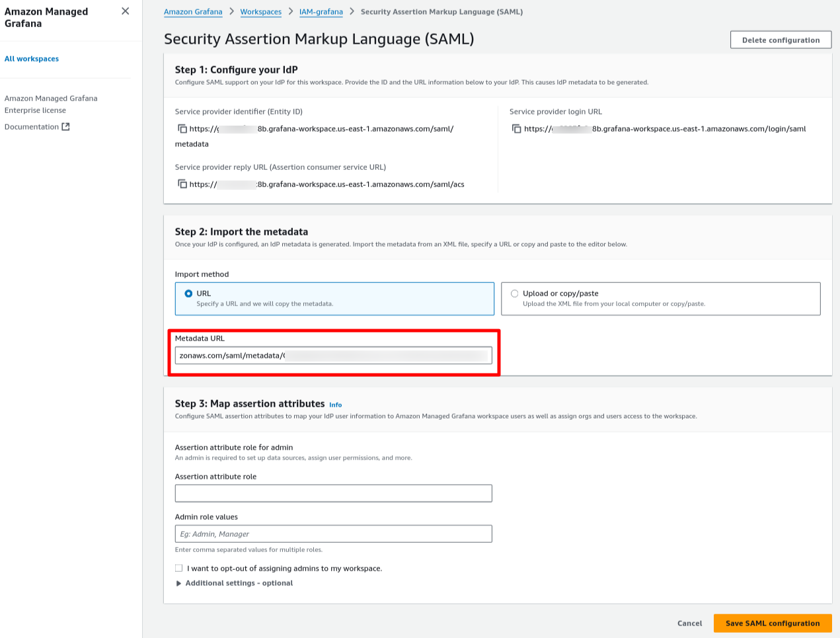The image size is (840, 638).
Task: Open the Amazon Grafana breadcrumb
Action: pos(193,11)
